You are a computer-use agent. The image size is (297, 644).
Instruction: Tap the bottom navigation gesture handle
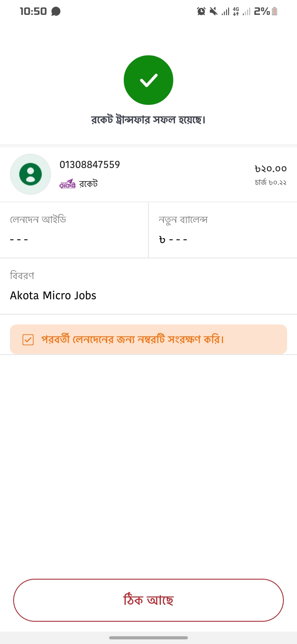tap(148, 638)
